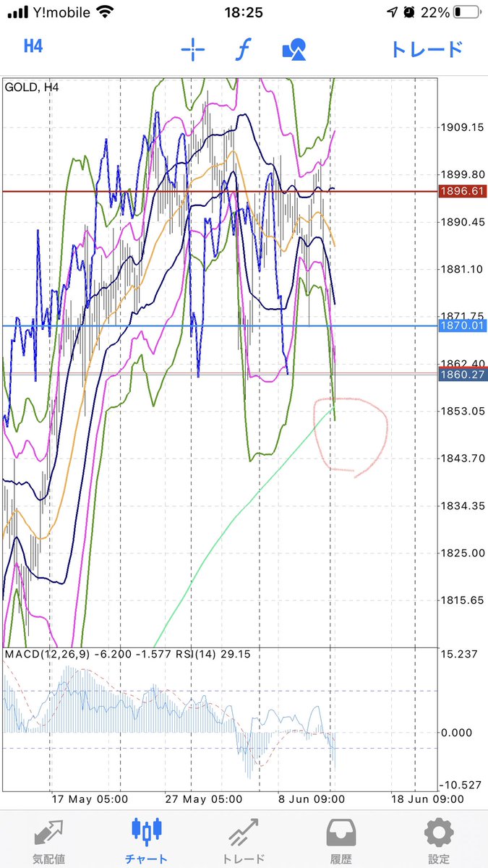
Task: Tap the 1896.61 red price label
Action: [x=462, y=191]
